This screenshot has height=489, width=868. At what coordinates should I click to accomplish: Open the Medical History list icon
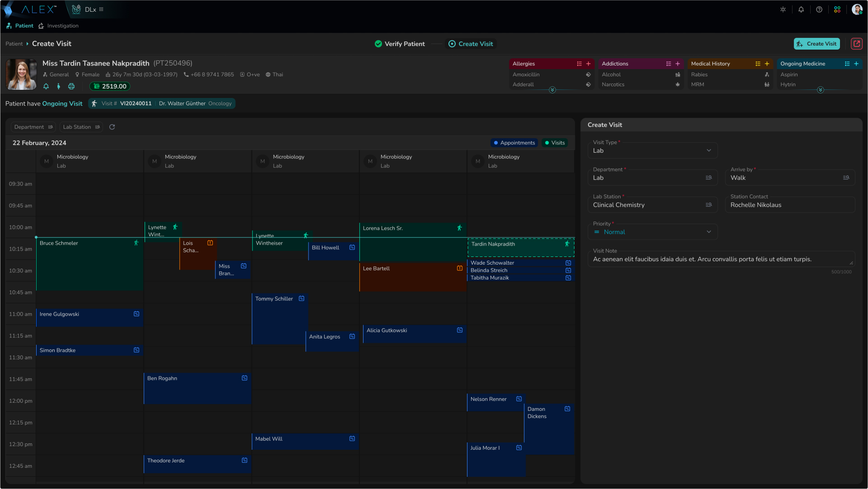point(758,64)
